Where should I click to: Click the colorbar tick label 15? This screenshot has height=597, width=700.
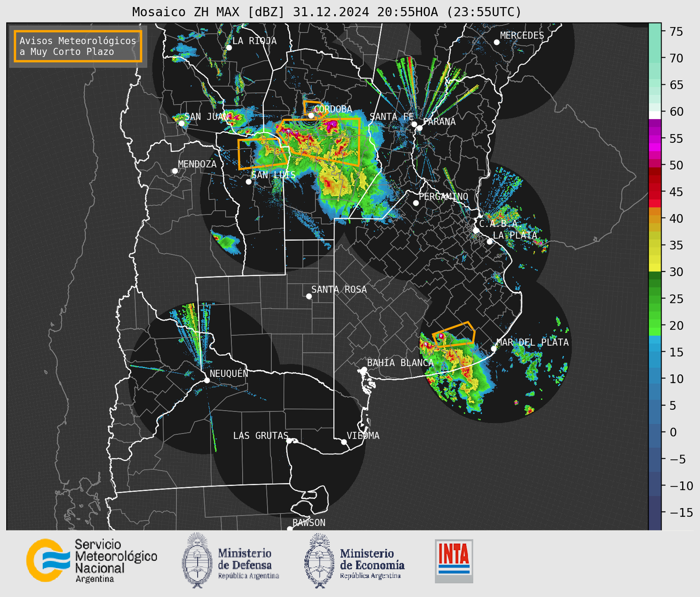point(676,352)
